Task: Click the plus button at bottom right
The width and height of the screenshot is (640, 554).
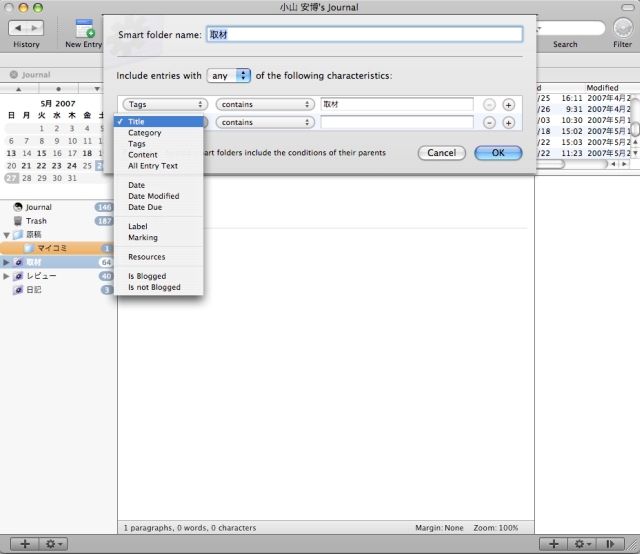Action: [x=553, y=544]
